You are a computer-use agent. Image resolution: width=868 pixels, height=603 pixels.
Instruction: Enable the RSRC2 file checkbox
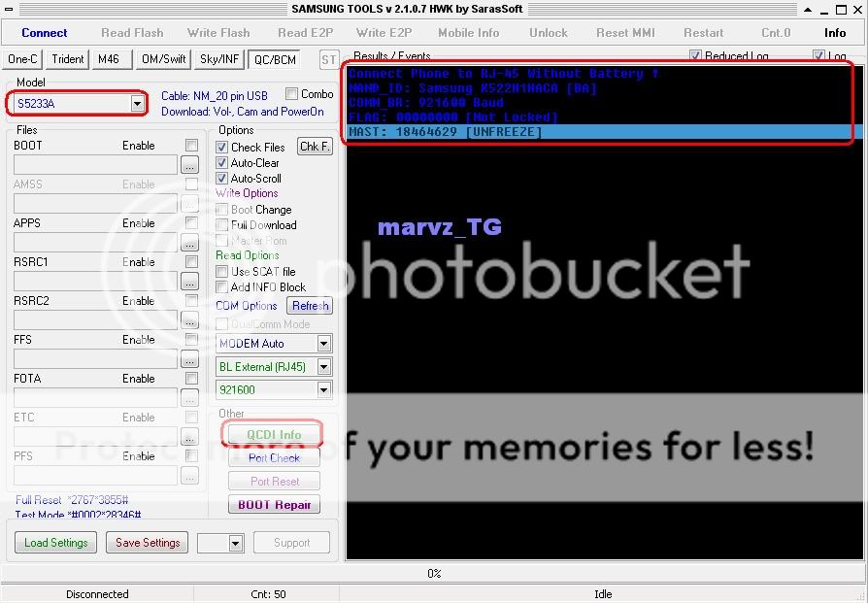pos(191,300)
